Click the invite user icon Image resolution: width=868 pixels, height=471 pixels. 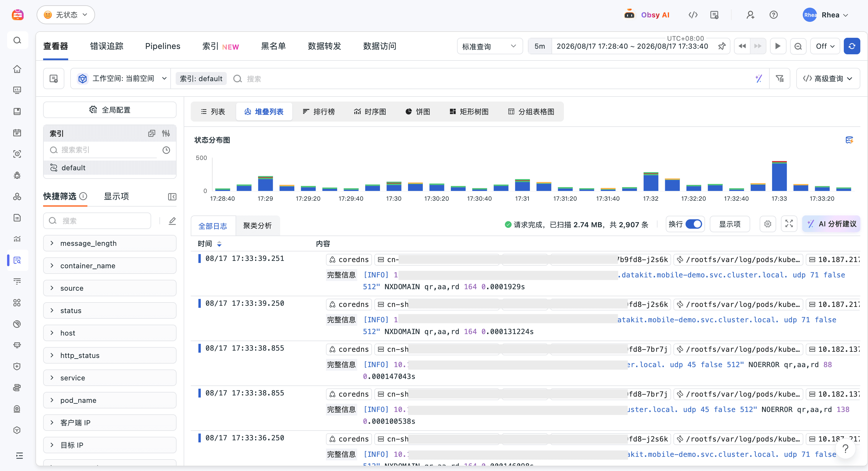[750, 15]
